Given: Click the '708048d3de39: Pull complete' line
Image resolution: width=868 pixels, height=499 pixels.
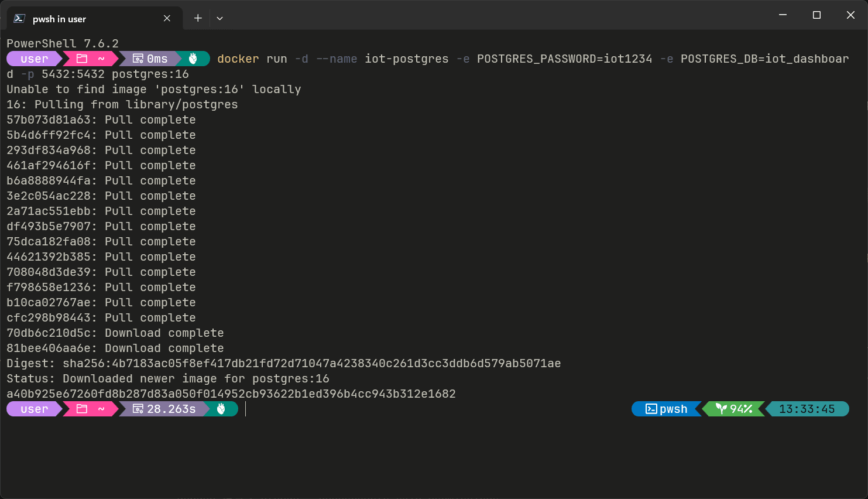Looking at the screenshot, I should pyautogui.click(x=101, y=272).
